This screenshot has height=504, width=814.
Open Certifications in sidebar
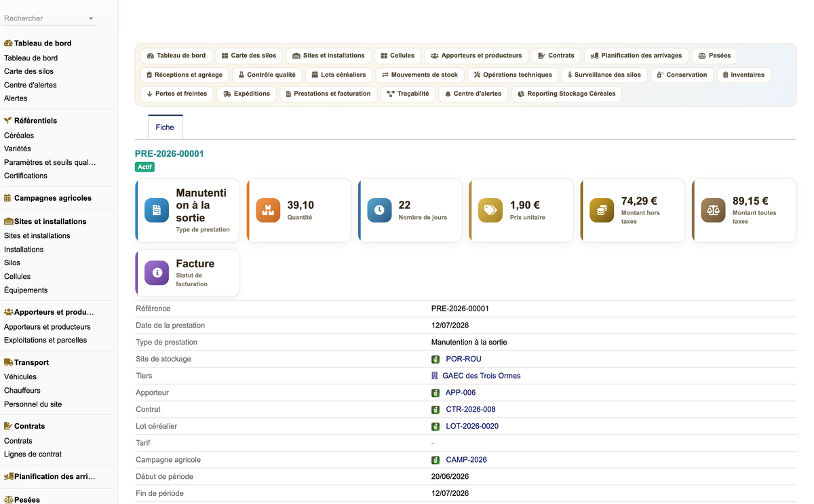tap(26, 176)
